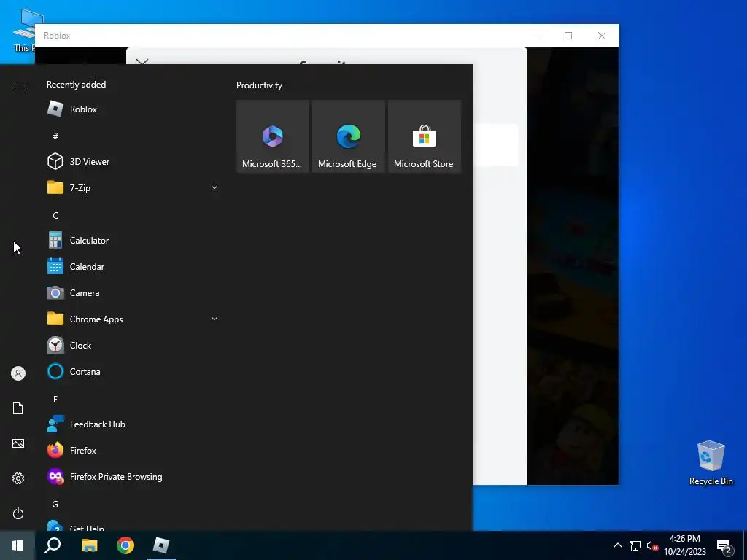Image resolution: width=747 pixels, height=560 pixels.
Task: Open notification center icon
Action: coord(724,546)
